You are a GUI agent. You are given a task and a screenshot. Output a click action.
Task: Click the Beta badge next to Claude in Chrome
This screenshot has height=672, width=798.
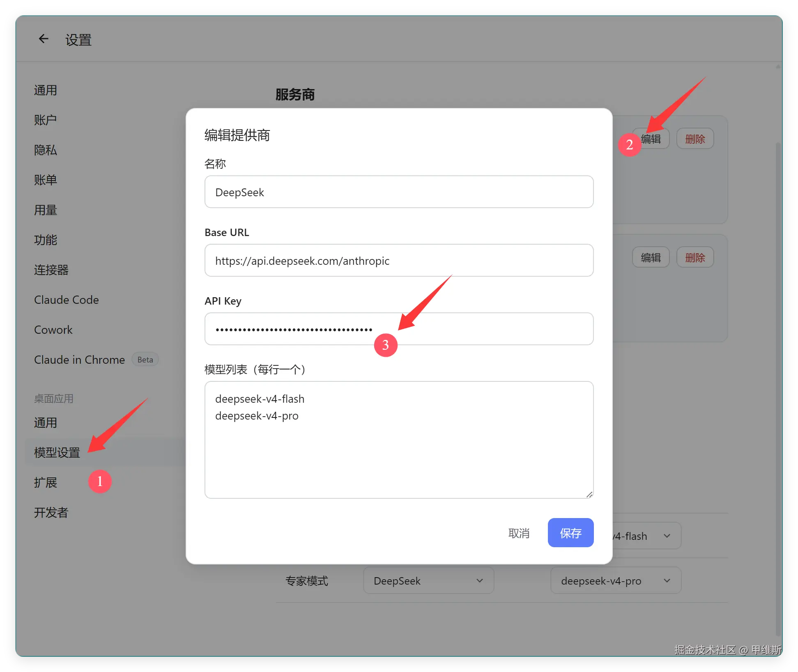pyautogui.click(x=145, y=360)
